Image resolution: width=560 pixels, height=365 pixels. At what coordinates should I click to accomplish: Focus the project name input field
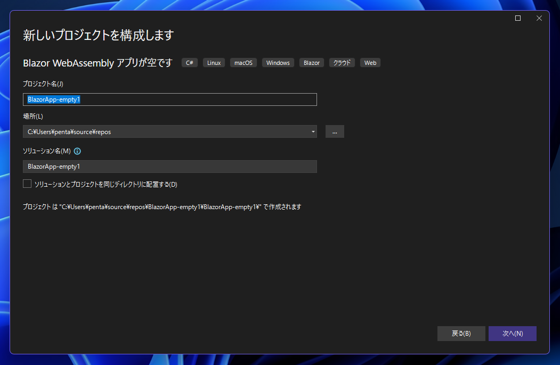[x=170, y=100]
